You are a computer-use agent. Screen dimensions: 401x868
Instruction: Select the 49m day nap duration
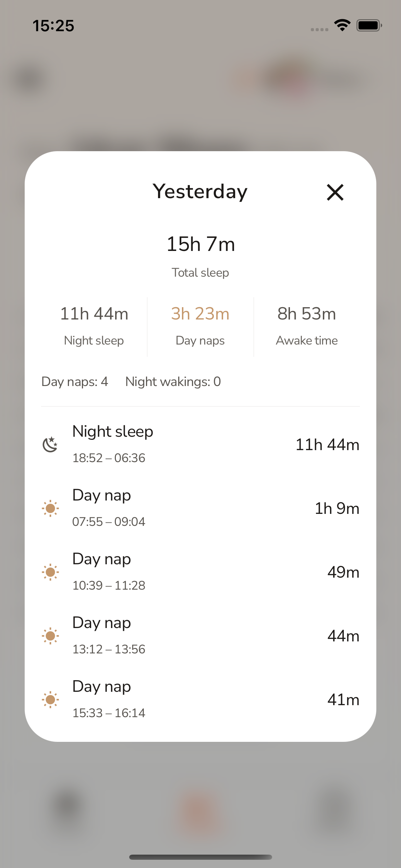(x=343, y=572)
